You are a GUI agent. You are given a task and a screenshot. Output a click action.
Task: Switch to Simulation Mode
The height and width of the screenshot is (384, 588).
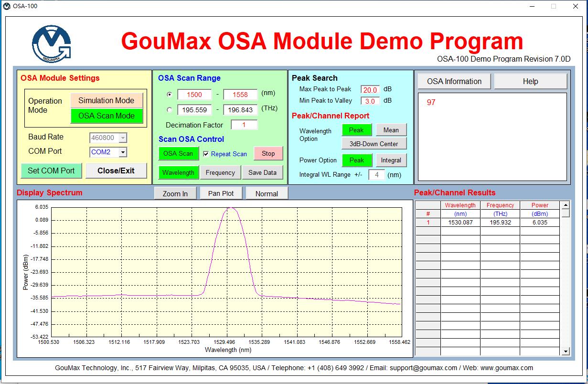106,100
